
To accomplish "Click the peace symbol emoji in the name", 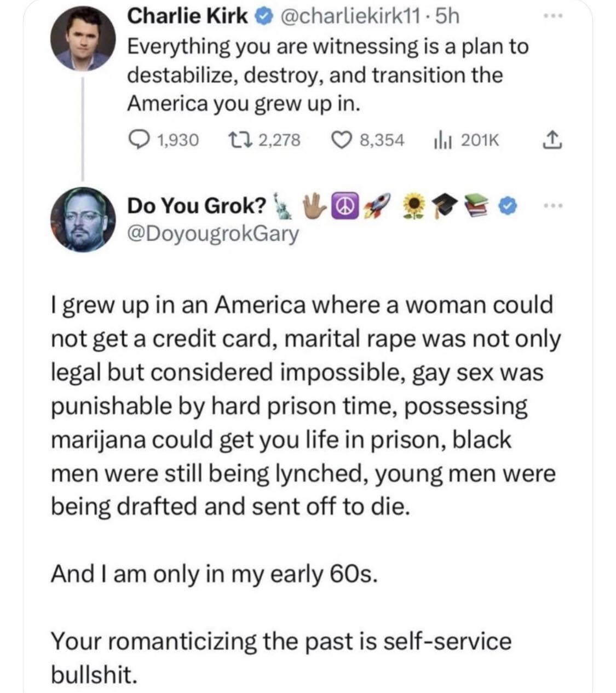I will 343,205.
